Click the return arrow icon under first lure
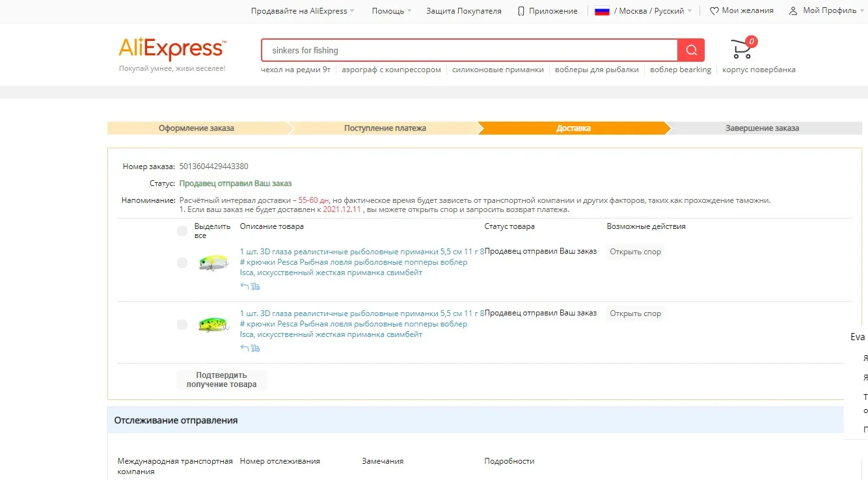The height and width of the screenshot is (480, 868). pyautogui.click(x=245, y=286)
